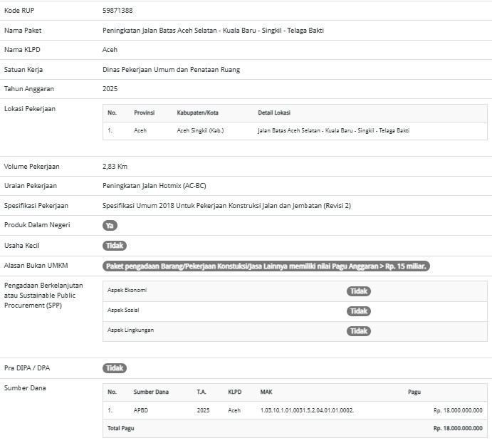
Task: Click the 'Tidak' badge for Aspek Lingkungan
Action: [358, 331]
